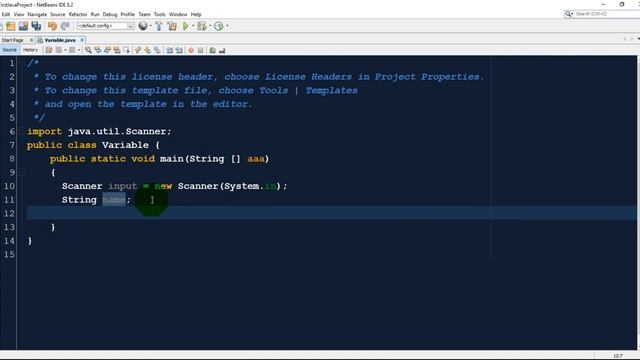Open the Profile Project dropdown arrow
The image size is (640, 360).
pyautogui.click(x=227, y=26)
